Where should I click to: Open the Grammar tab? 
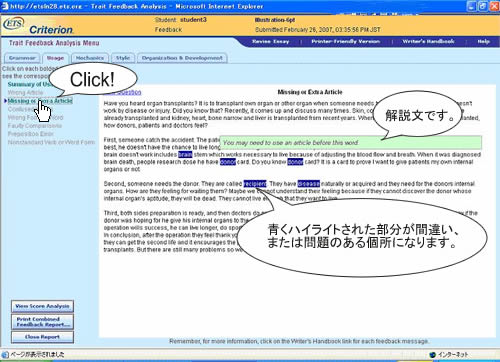pyautogui.click(x=22, y=58)
